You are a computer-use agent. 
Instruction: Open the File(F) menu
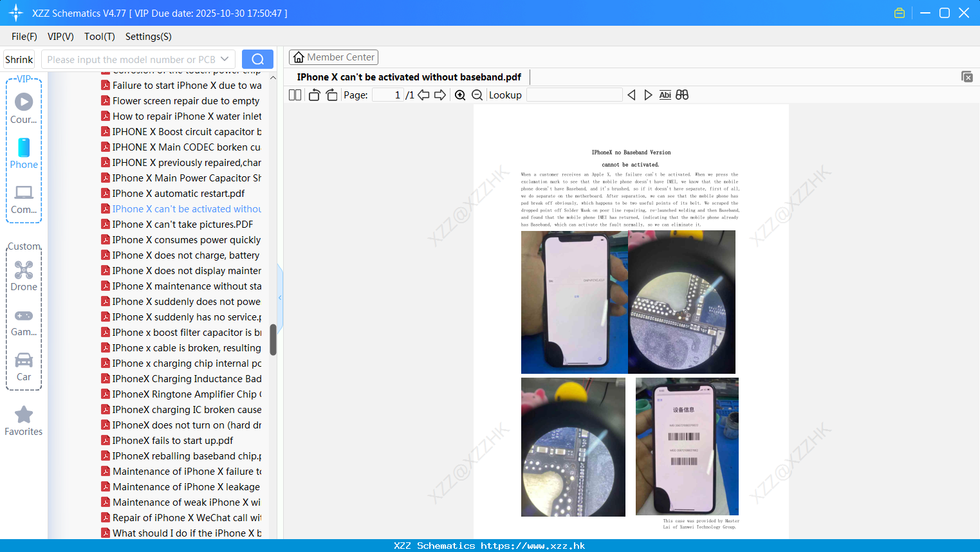tap(24, 36)
